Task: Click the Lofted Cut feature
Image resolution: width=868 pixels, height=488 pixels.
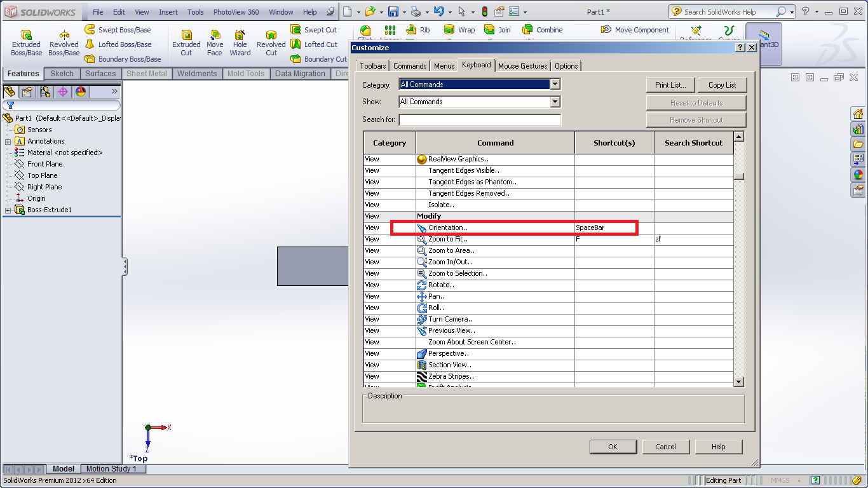Action: pyautogui.click(x=314, y=44)
